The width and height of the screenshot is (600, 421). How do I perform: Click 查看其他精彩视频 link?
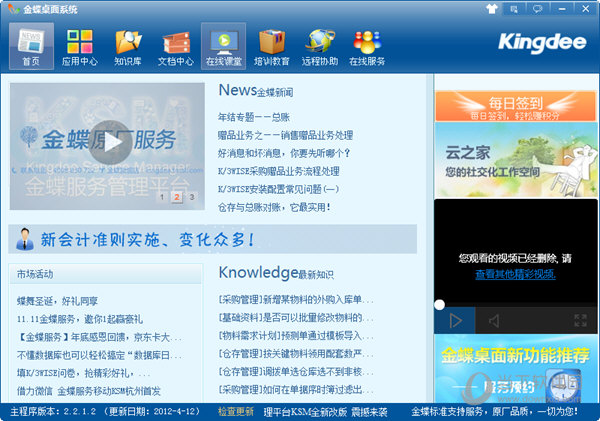pyautogui.click(x=515, y=274)
